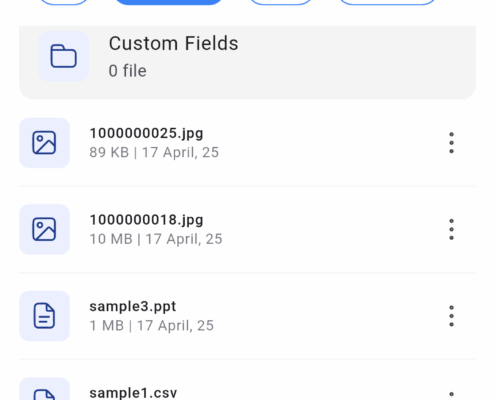
Task: Open the file named 1000000025.jpg
Action: point(146,133)
